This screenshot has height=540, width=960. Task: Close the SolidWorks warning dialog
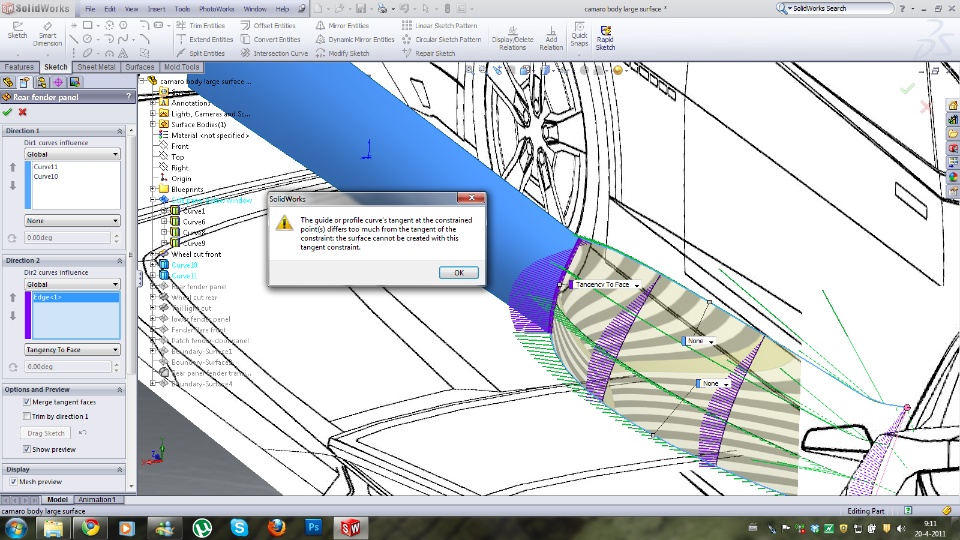471,198
